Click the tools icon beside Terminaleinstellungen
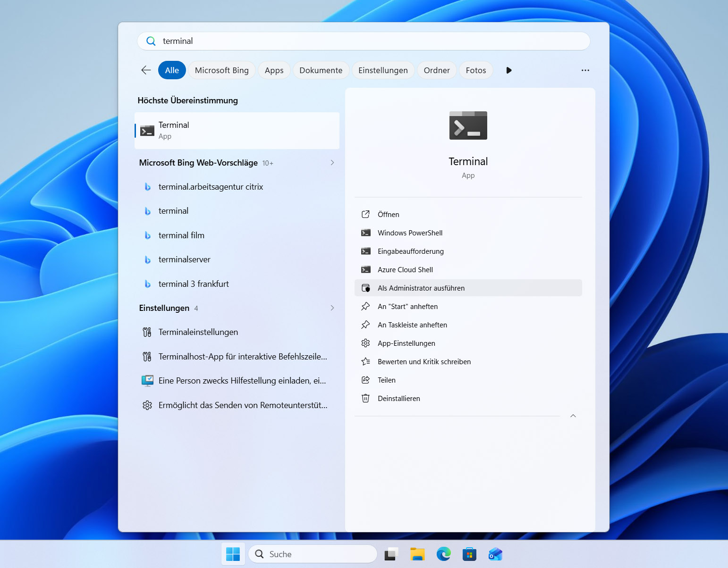The height and width of the screenshot is (568, 728). (147, 333)
